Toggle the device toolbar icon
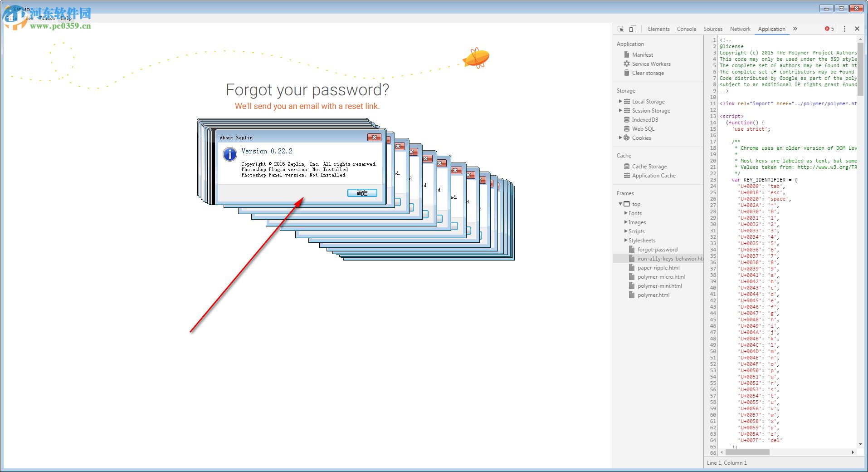This screenshot has height=472, width=868. point(633,29)
